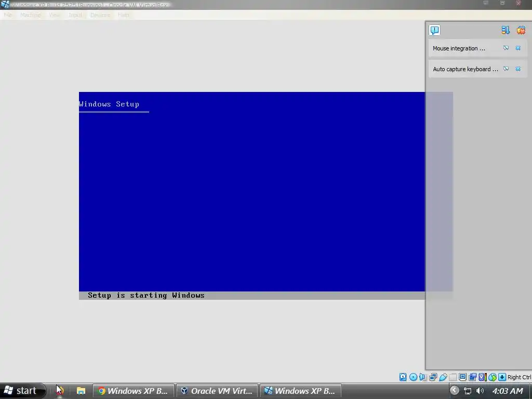Open the View menu

(x=54, y=15)
